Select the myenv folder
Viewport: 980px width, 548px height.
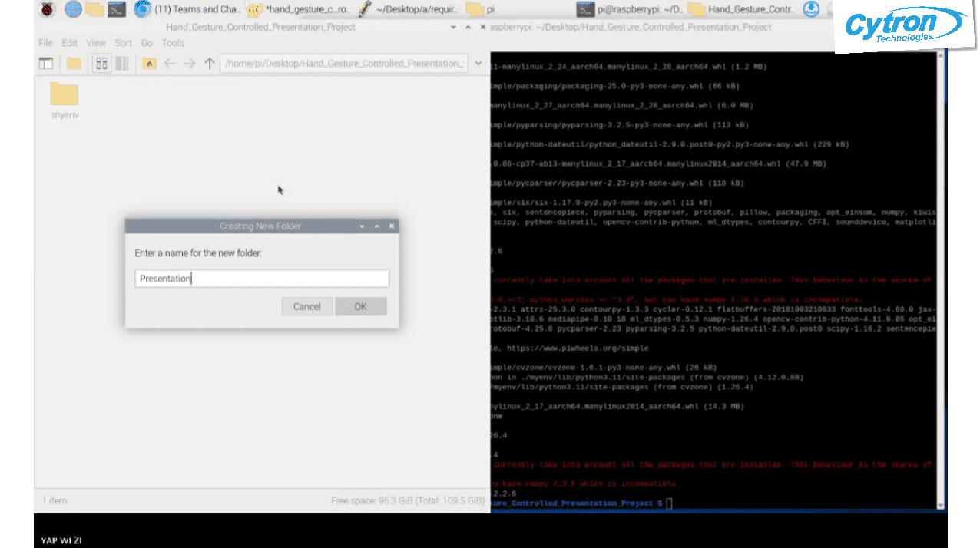[65, 100]
